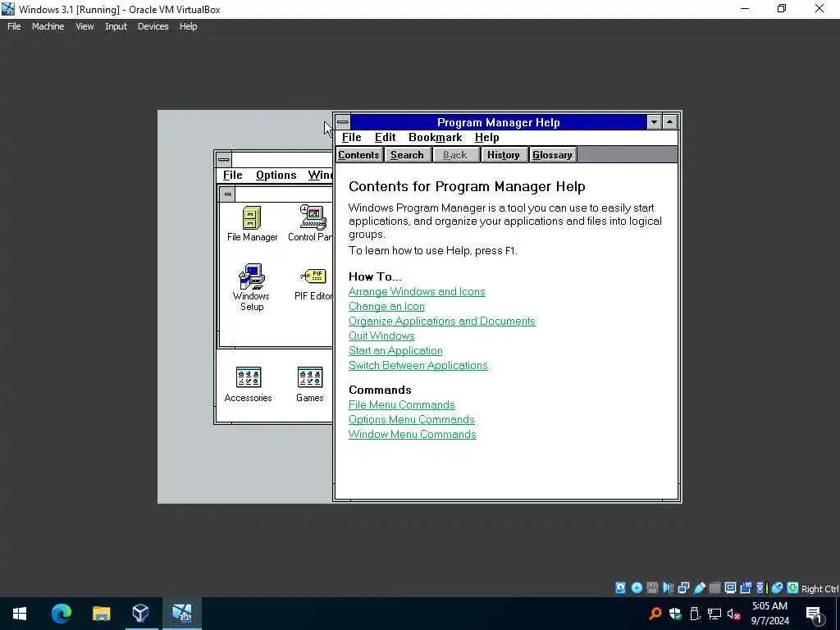The height and width of the screenshot is (630, 840).
Task: Open File Menu Commands help link
Action: (402, 405)
